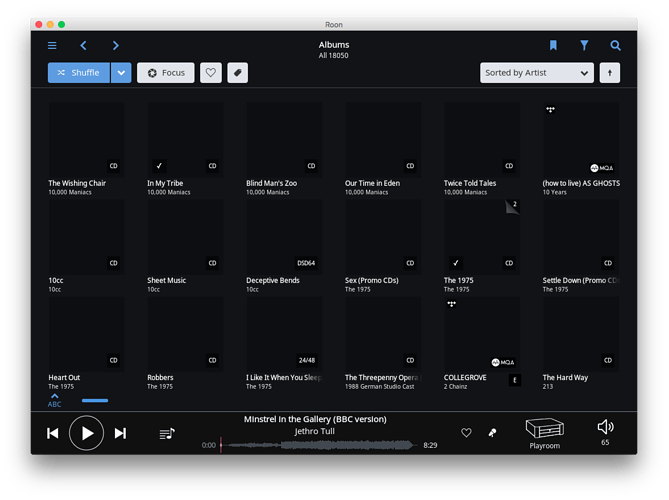This screenshot has width=669, height=500.
Task: Go forward with the right arrow
Action: [116, 45]
